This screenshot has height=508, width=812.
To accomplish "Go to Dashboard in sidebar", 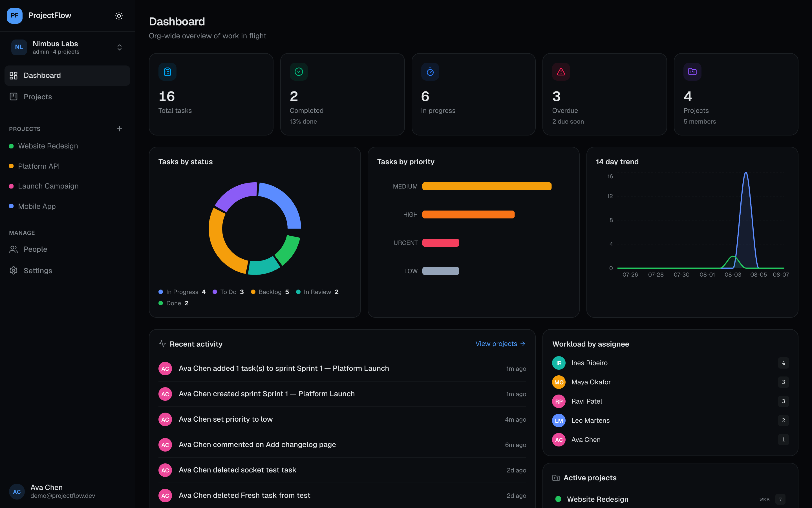I will pos(67,76).
